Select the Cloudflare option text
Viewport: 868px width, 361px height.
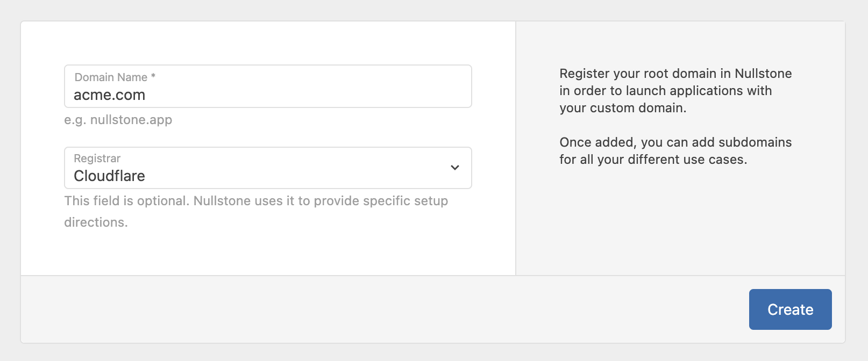click(x=109, y=176)
